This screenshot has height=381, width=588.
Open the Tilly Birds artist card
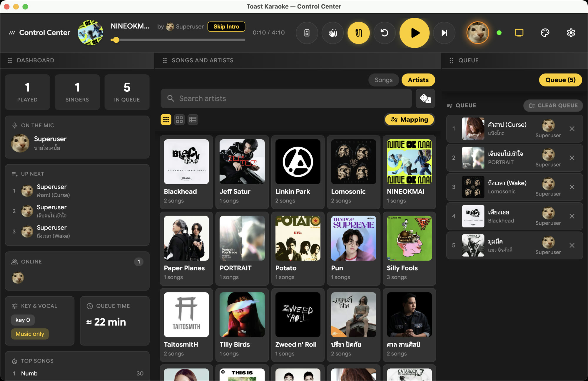tap(242, 325)
